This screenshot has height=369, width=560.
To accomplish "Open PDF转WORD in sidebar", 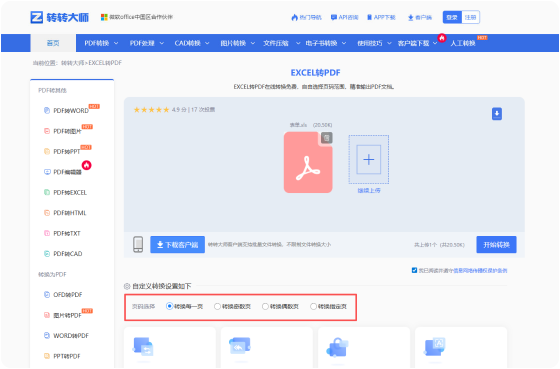I will (71, 111).
